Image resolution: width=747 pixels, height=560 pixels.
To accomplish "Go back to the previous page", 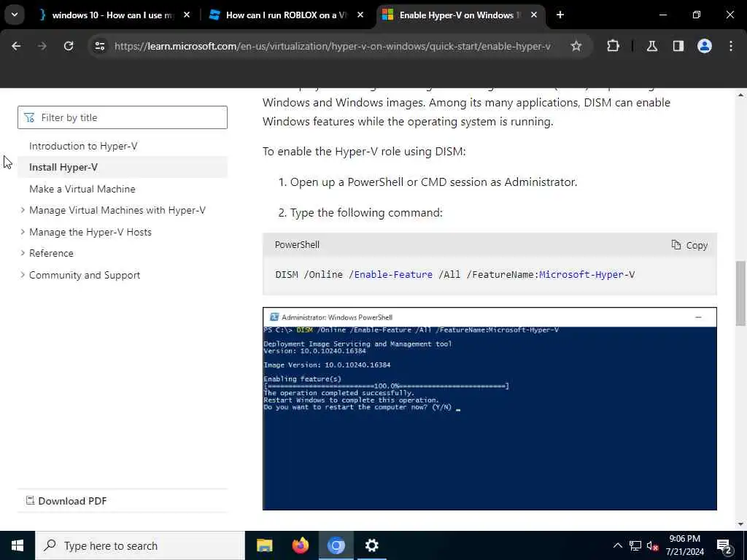I will [16, 46].
